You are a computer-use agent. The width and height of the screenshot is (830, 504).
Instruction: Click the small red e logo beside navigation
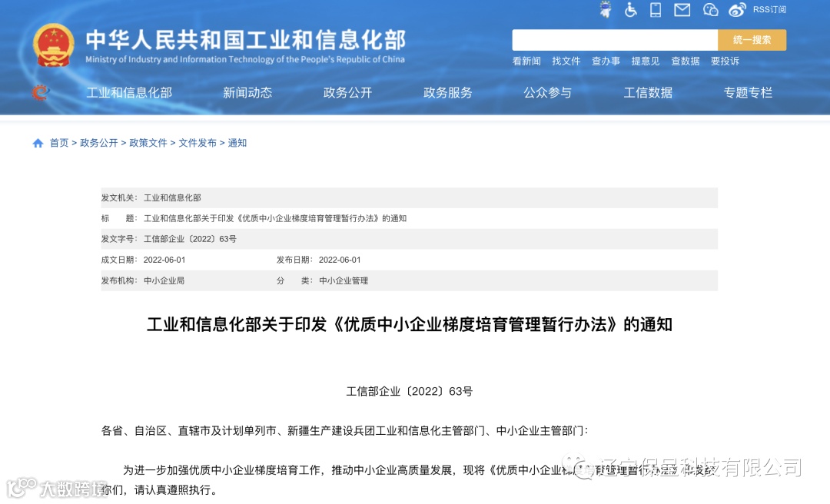(x=40, y=93)
